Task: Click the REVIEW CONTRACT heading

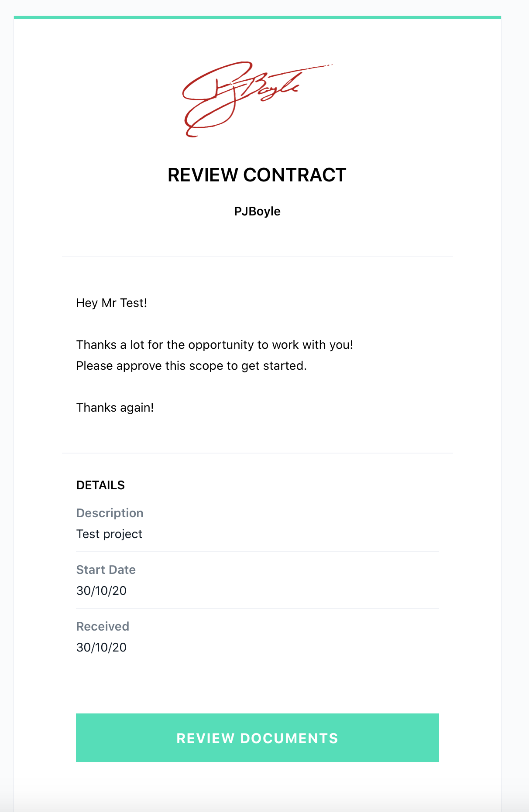Action: click(x=257, y=175)
